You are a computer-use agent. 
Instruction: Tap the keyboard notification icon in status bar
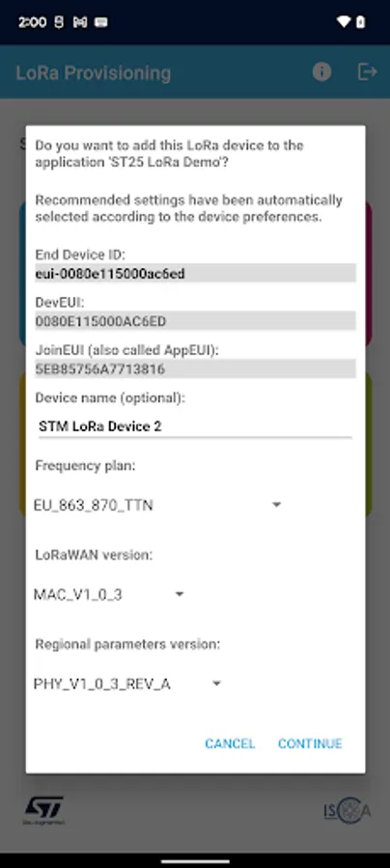101,23
